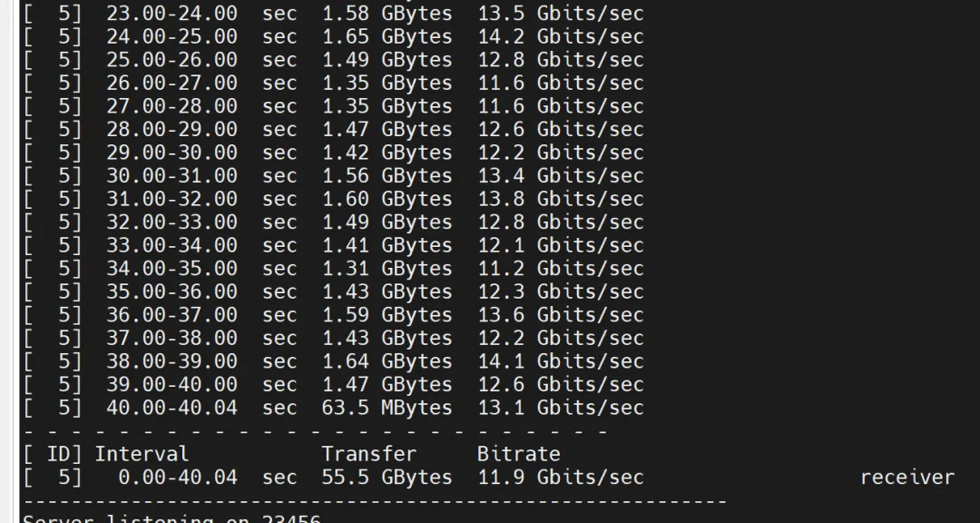
Task: Select the 23.00-24.00 interval text
Action: [171, 14]
